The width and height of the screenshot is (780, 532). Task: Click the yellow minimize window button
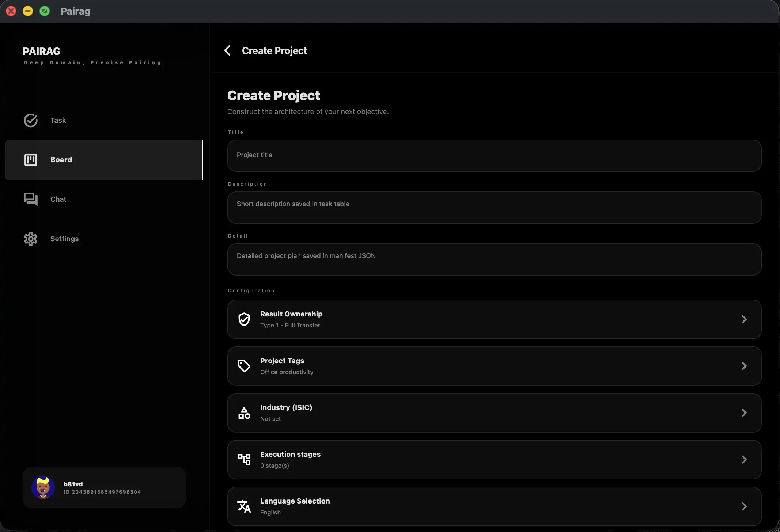pos(28,11)
